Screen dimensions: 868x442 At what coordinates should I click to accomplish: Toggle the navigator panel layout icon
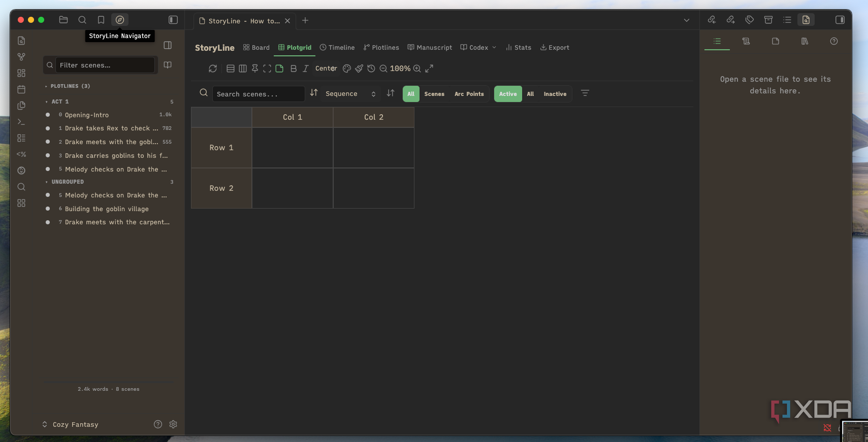(168, 45)
